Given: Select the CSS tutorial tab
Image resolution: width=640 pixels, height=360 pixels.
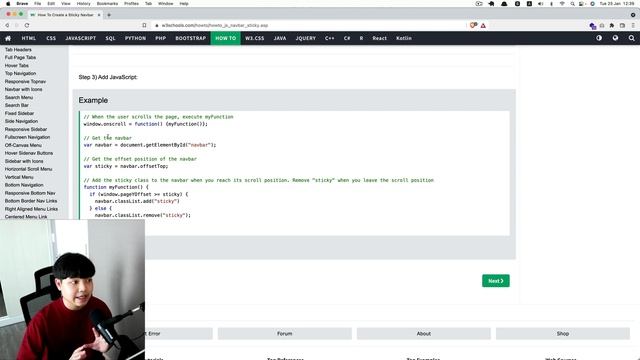Looking at the screenshot, I should pos(51,38).
